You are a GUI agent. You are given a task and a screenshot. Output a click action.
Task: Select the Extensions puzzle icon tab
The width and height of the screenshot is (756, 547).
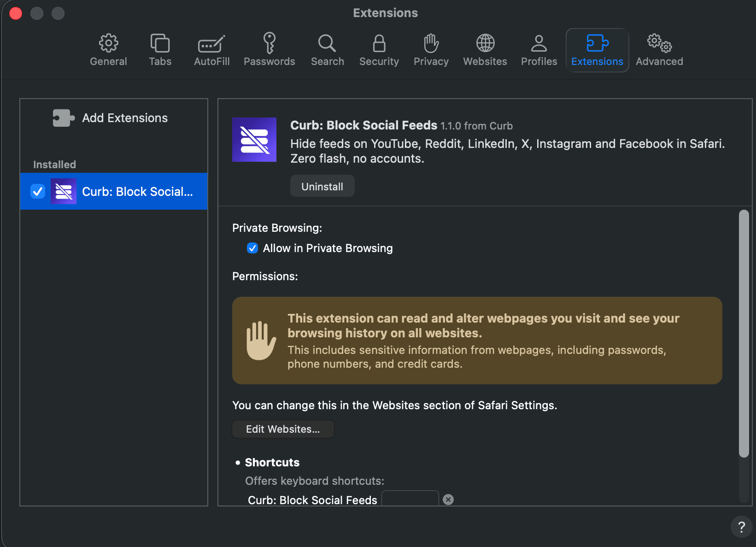[597, 50]
